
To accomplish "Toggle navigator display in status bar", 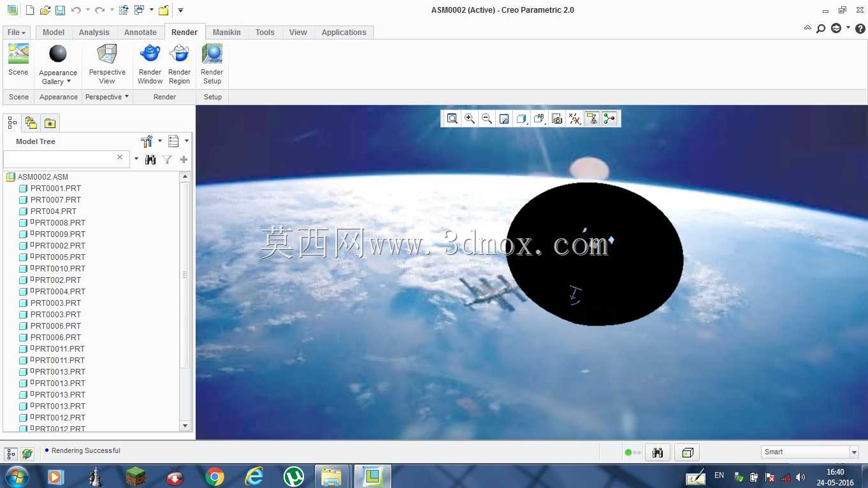I will click(x=11, y=454).
